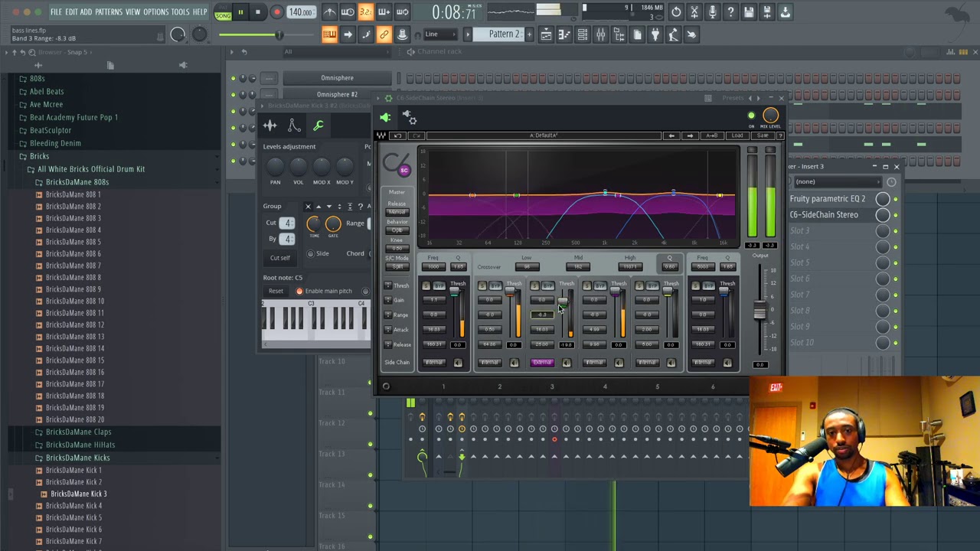Save project with the floppy disk icon
Screen dimensions: 980x551
[749, 12]
